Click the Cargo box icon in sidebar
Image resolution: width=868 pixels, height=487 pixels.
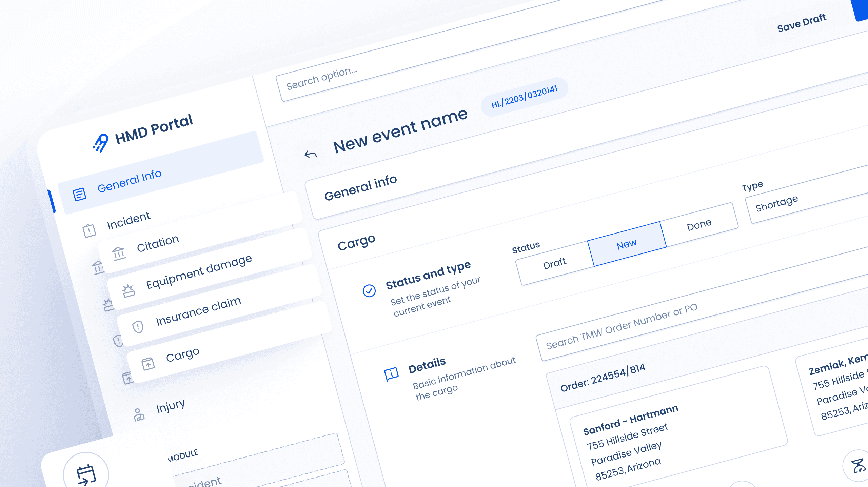point(148,364)
